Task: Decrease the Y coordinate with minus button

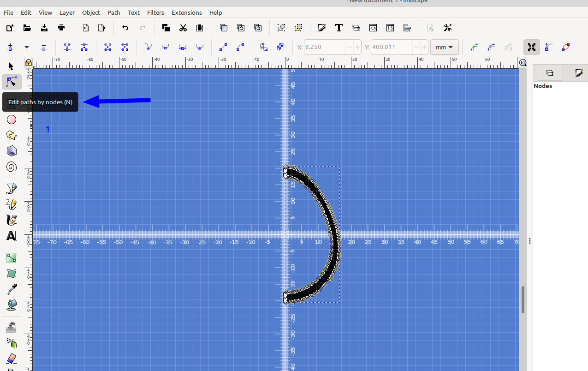Action: [x=416, y=47]
